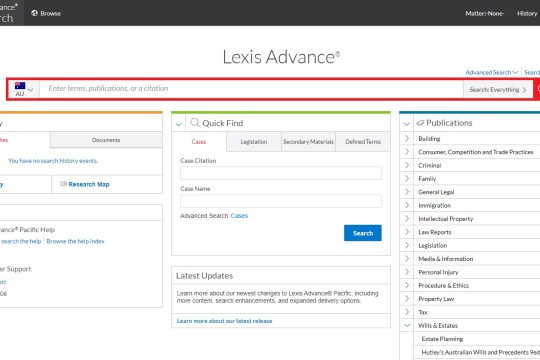Collapse the Quick Find panel chevron

point(179,124)
